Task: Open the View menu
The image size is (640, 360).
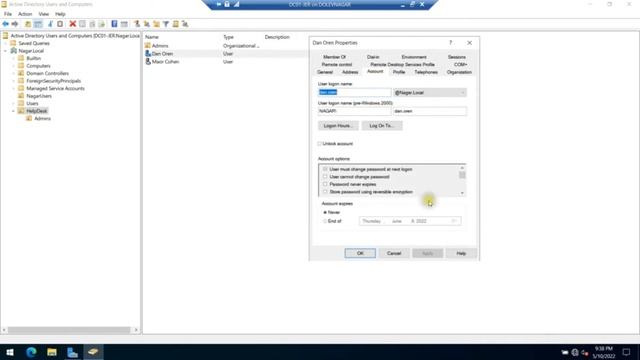Action: pyautogui.click(x=44, y=14)
